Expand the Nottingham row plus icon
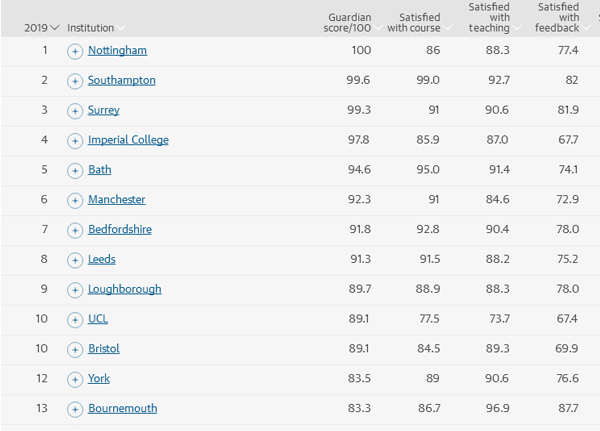This screenshot has width=600, height=431. pyautogui.click(x=75, y=51)
